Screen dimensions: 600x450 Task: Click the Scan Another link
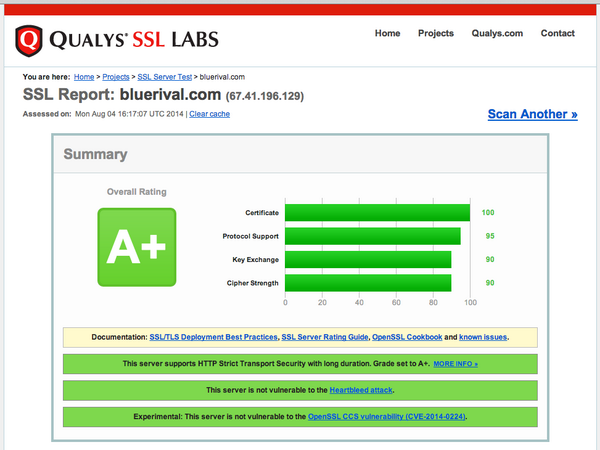tap(532, 114)
